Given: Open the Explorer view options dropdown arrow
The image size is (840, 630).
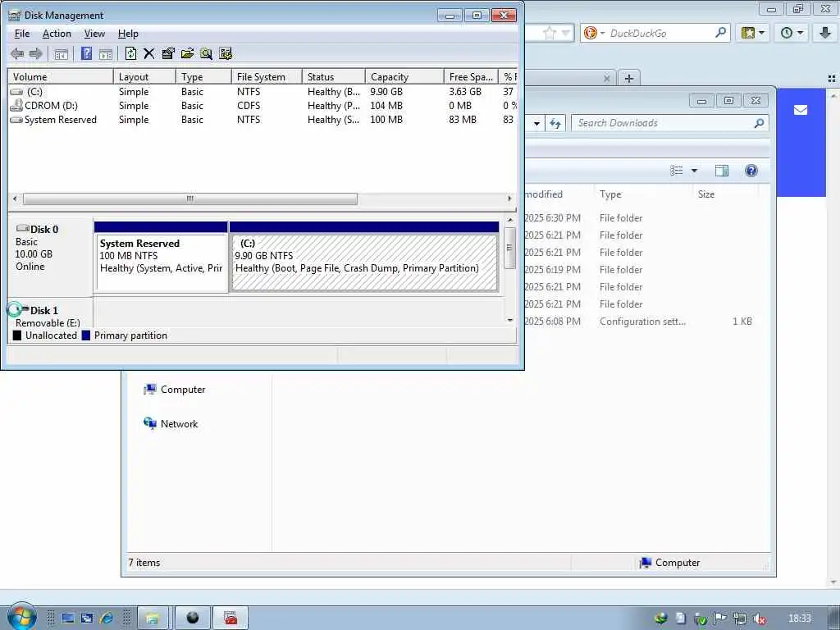Looking at the screenshot, I should pos(694,171).
